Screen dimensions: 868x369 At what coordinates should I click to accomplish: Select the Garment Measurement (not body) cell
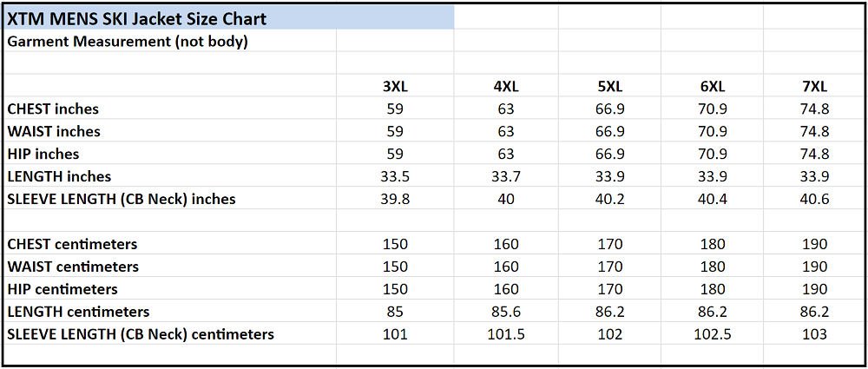128,41
